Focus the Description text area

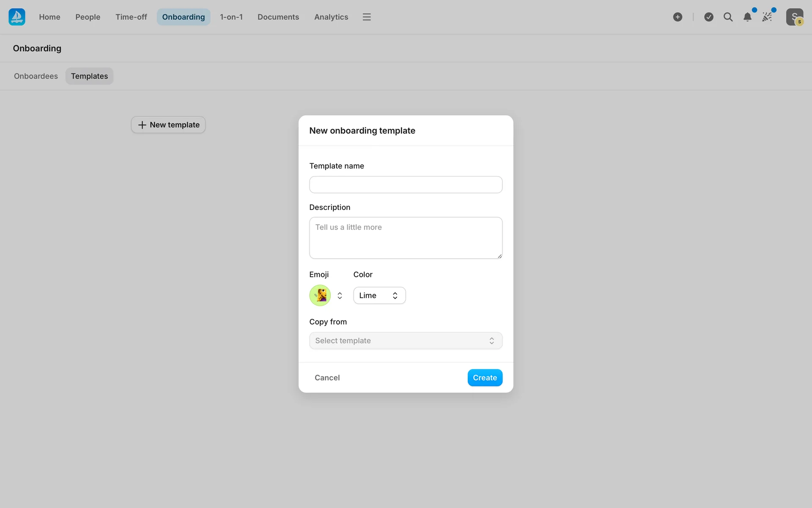pyautogui.click(x=406, y=238)
